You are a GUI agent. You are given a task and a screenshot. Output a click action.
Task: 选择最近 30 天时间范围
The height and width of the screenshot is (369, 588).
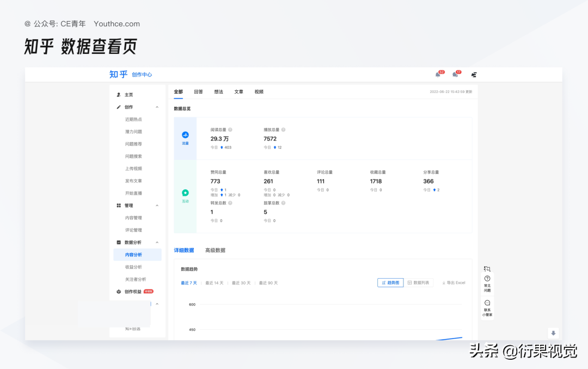click(240, 282)
